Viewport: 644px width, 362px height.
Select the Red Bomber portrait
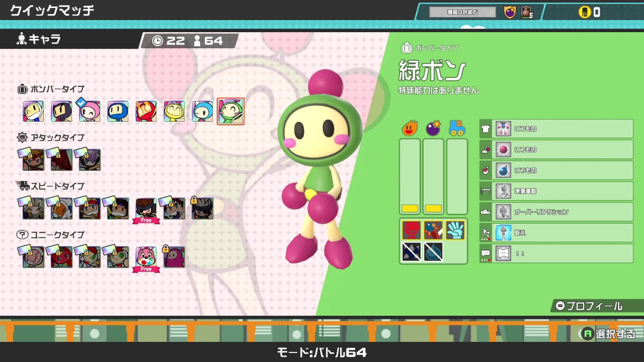click(146, 111)
